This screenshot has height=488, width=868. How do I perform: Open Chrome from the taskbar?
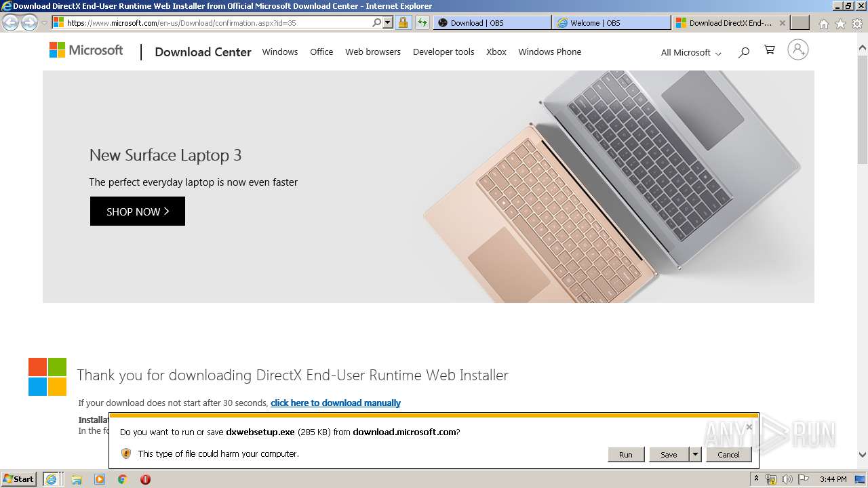(123, 479)
